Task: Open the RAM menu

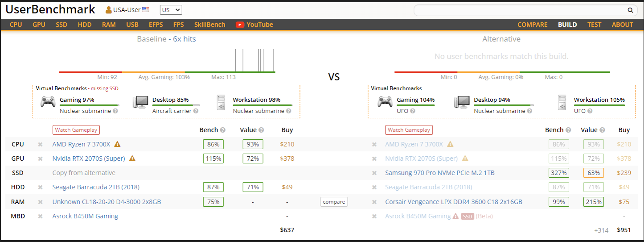Action: click(109, 25)
